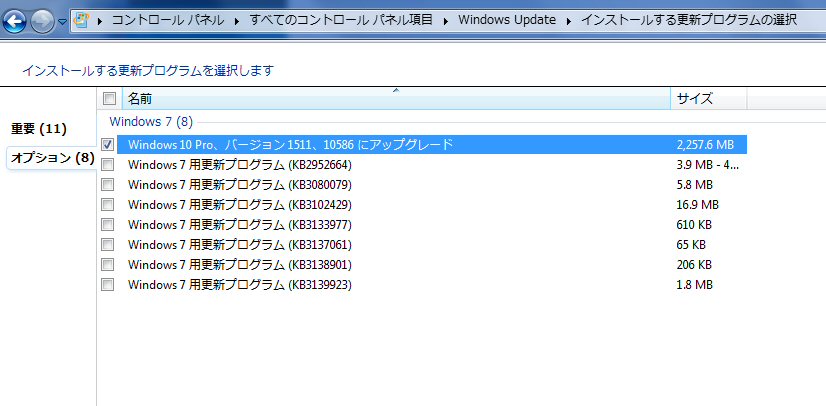Select the KB2952664 update name
Image resolution: width=826 pixels, height=406 pixels.
(x=240, y=165)
